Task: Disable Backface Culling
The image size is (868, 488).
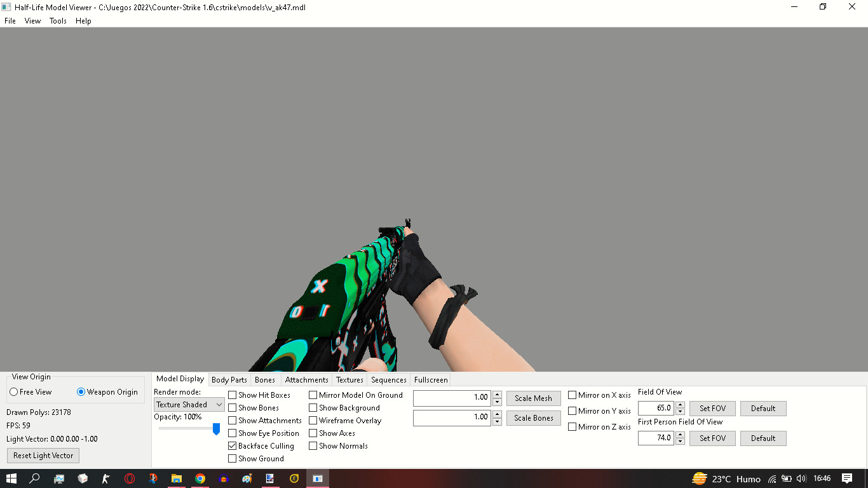Action: click(x=233, y=445)
